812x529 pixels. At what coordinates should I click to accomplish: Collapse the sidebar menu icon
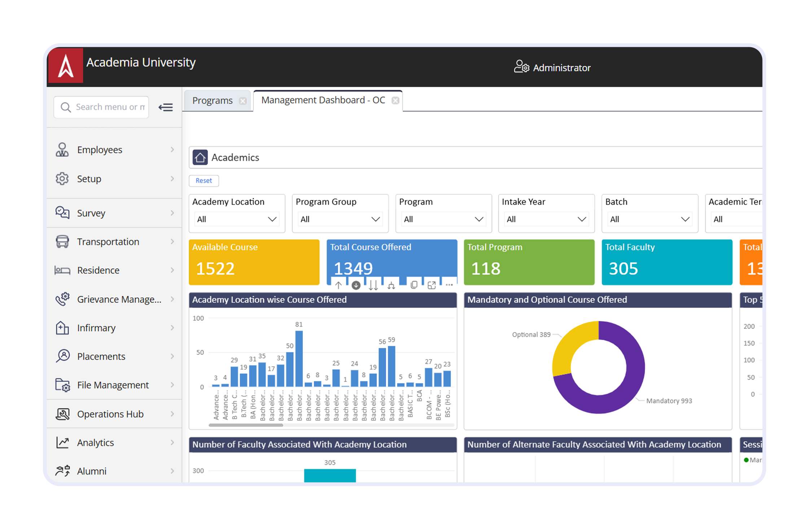pos(166,107)
